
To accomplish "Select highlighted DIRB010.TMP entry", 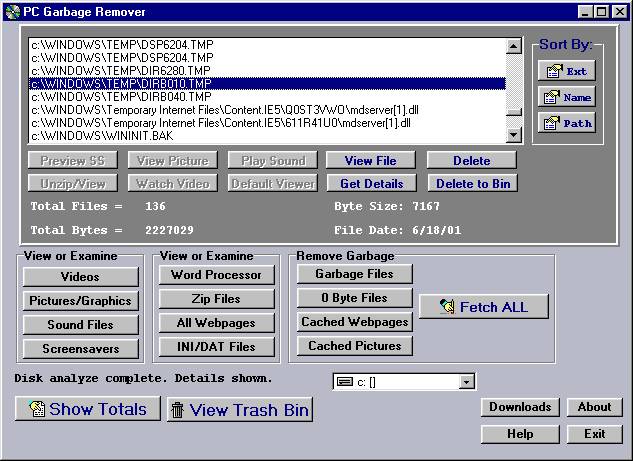I will pos(267,84).
